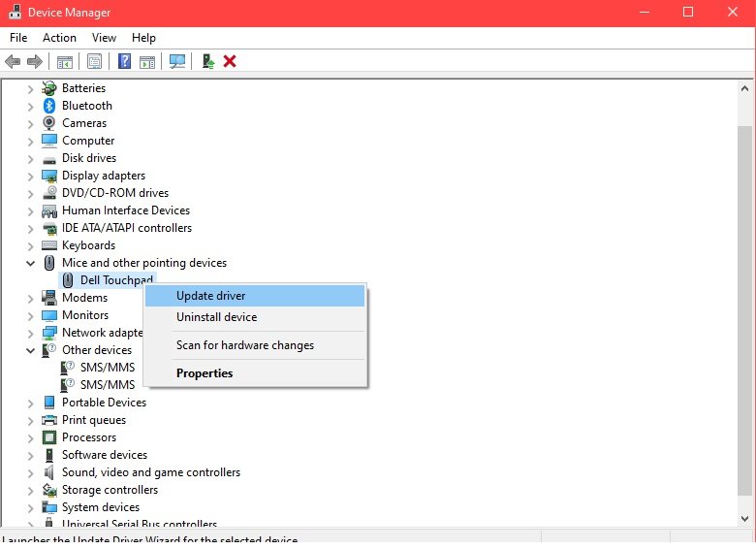Click the Action pane toolbar icon
This screenshot has width=756, height=549.
(x=147, y=62)
